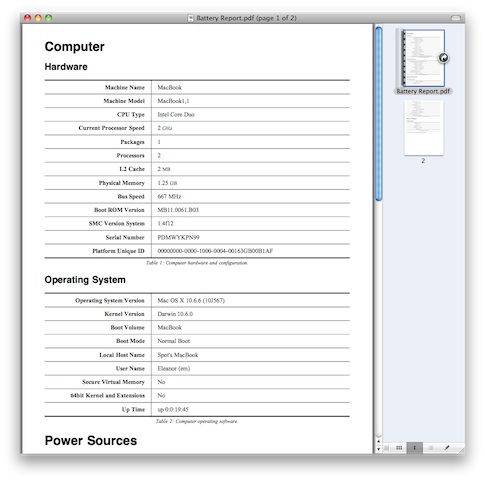Screen dimensions: 485x481
Task: Show table of contents sidebar view
Action: (431, 448)
